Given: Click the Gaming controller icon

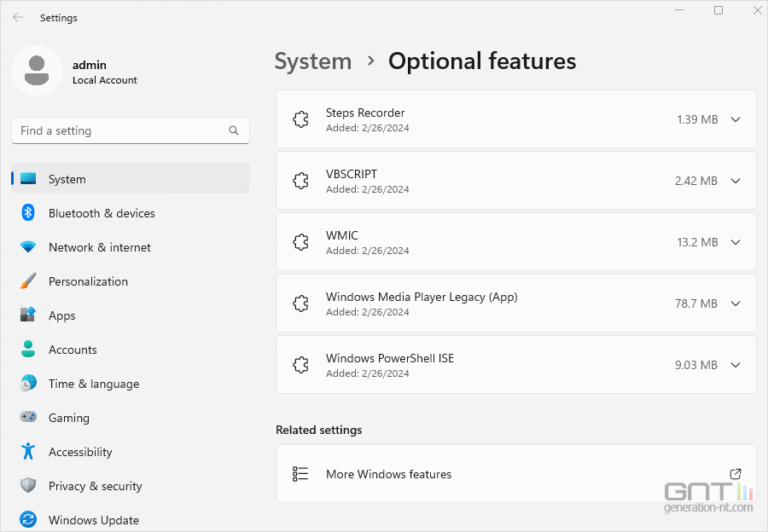Looking at the screenshot, I should click(x=28, y=418).
